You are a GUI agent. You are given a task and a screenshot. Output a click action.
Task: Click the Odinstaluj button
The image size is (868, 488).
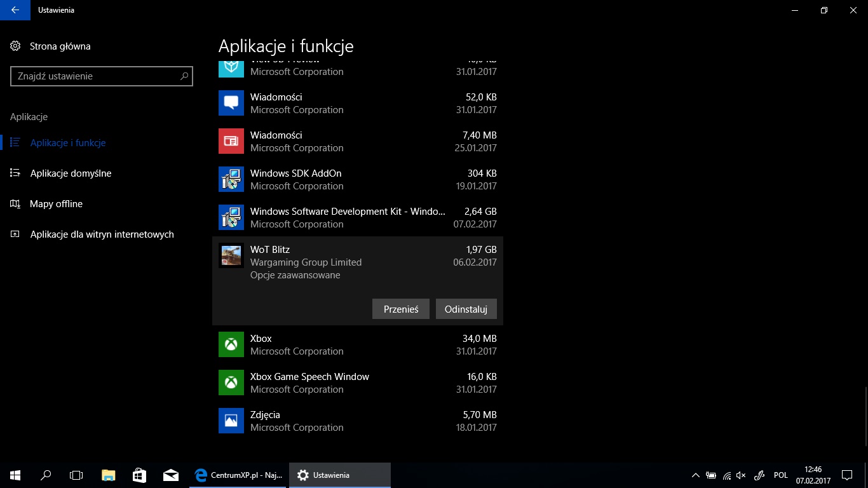[466, 309]
